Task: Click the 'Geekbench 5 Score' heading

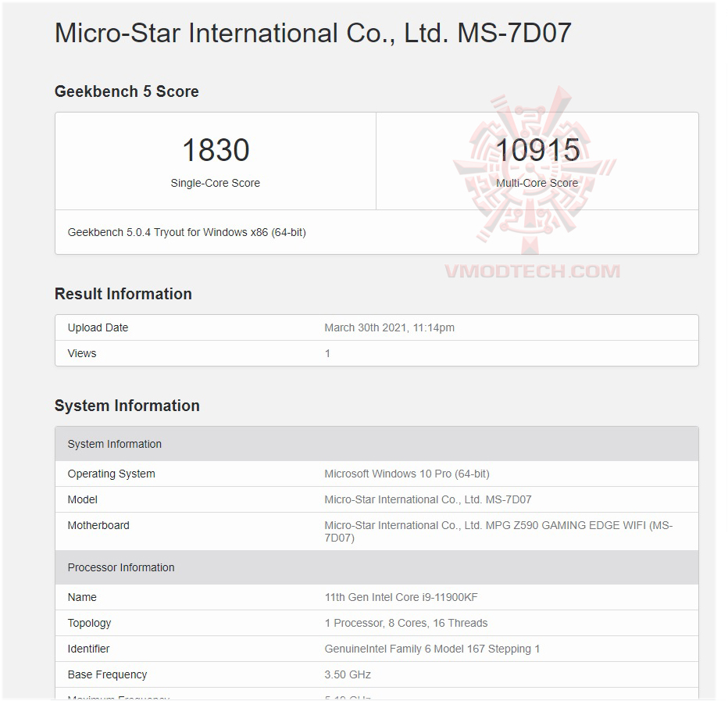Action: pyautogui.click(x=127, y=91)
